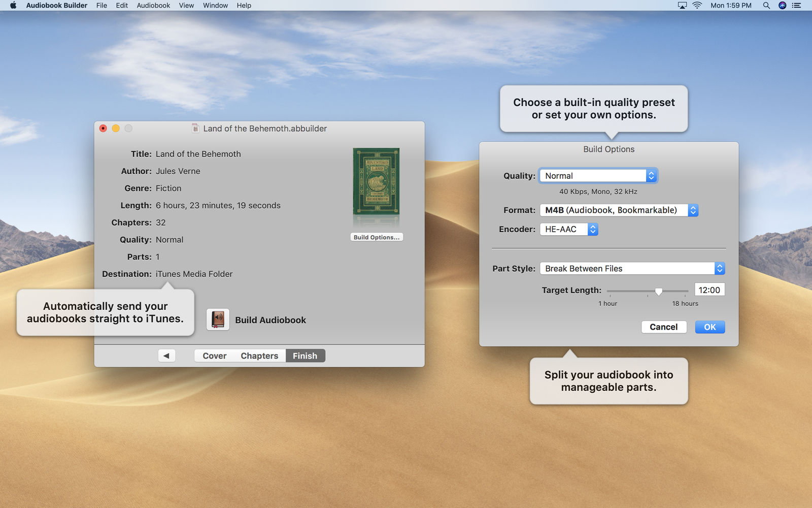Open the Audiobook menu
Image resolution: width=812 pixels, height=508 pixels.
pos(153,5)
